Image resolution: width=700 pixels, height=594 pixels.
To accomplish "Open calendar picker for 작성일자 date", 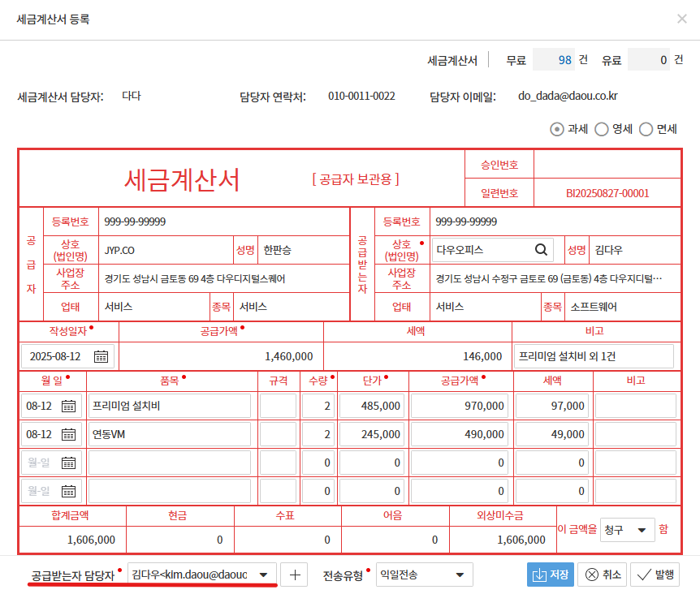I will click(x=101, y=356).
